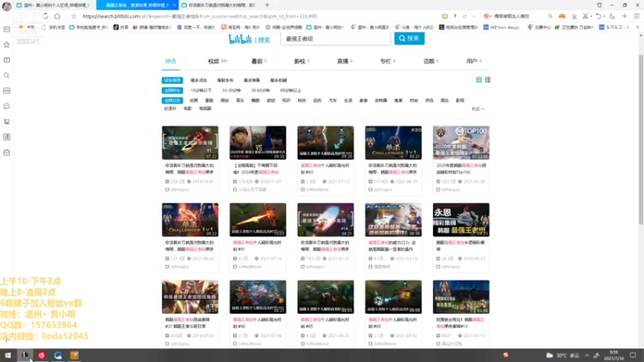Open the browser hamburger menu icon
644x362 pixels.
637,16
